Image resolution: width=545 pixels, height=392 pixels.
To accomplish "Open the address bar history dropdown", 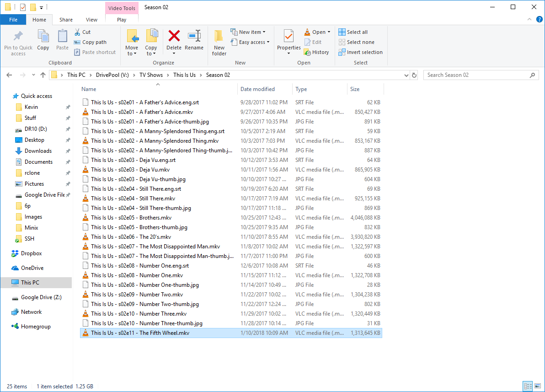I will [406, 75].
